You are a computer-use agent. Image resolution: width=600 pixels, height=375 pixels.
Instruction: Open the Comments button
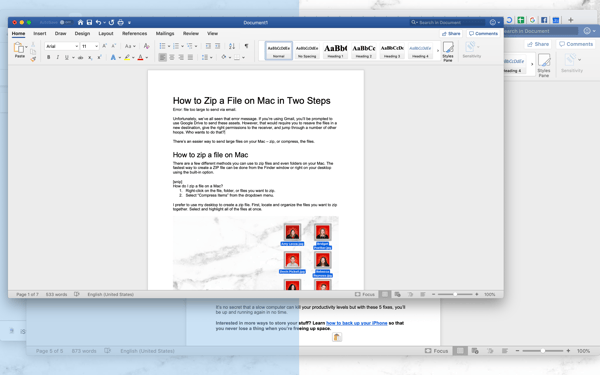point(483,34)
